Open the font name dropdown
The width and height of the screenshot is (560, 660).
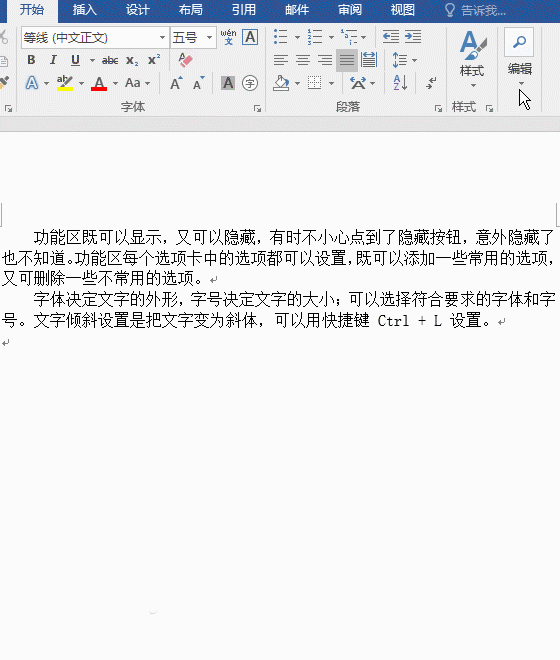162,37
